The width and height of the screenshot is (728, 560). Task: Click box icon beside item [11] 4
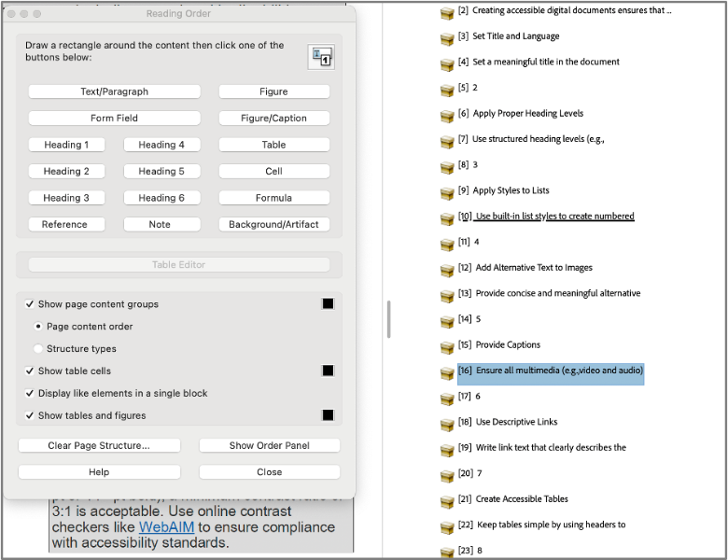[447, 245]
